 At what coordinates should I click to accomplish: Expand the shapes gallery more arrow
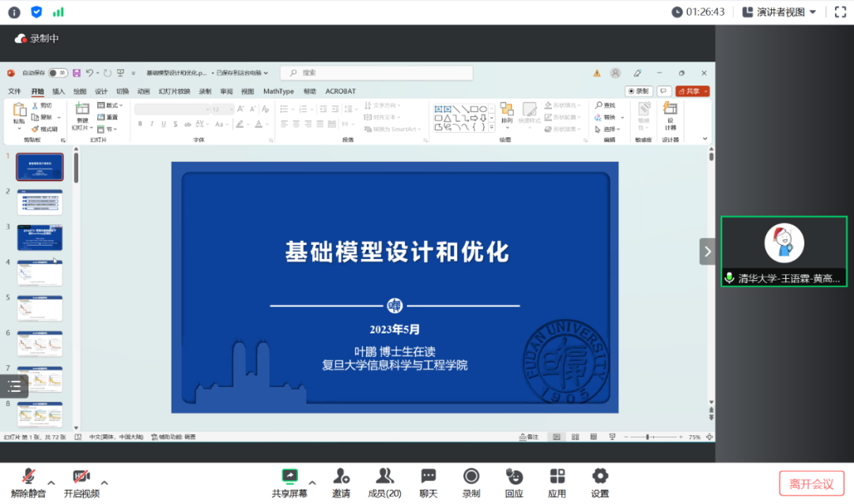(492, 127)
